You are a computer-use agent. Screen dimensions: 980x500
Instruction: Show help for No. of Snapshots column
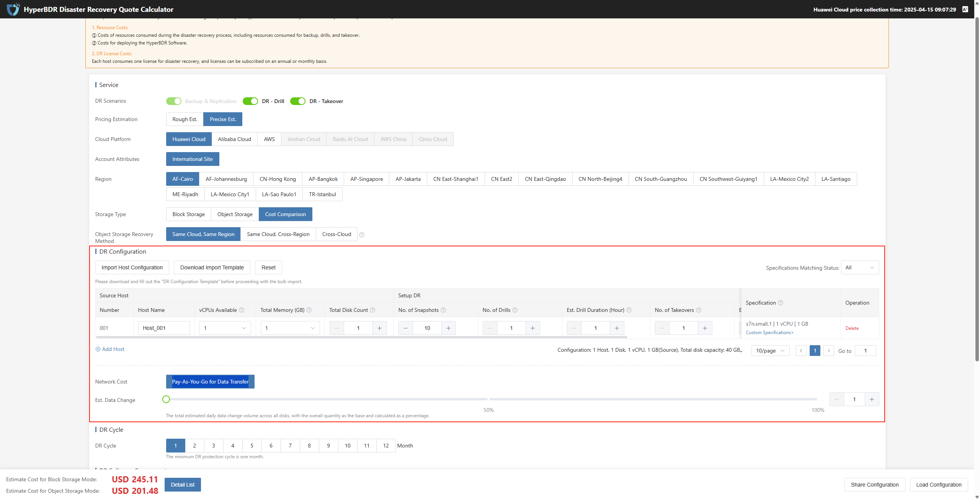(443, 310)
